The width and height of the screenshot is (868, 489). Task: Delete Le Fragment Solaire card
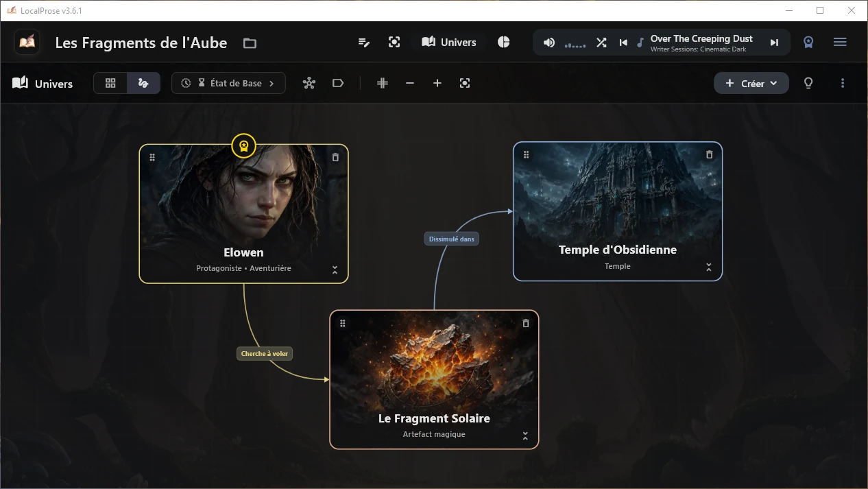[526, 323]
